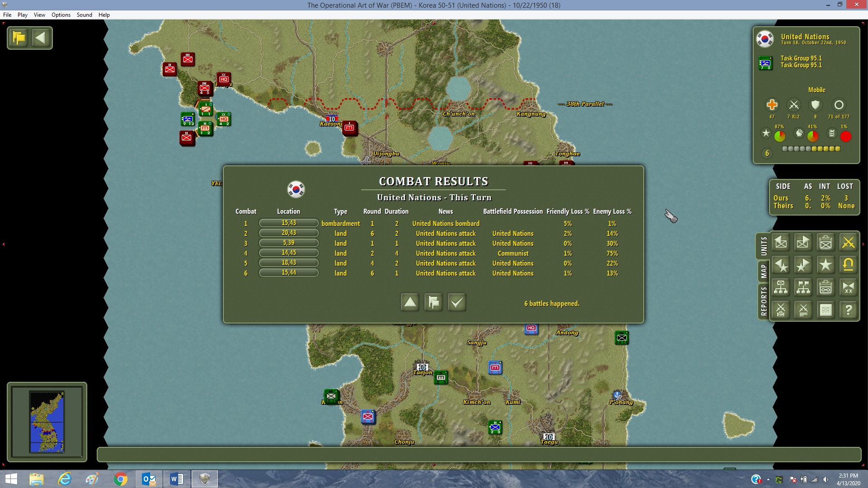Image resolution: width=868 pixels, height=488 pixels.
Task: Click the 'Communist' battlefield possession cell
Action: click(513, 253)
